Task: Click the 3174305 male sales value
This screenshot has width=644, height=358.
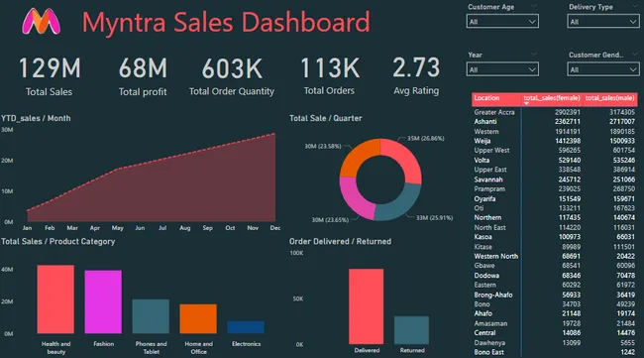Action: (622, 112)
